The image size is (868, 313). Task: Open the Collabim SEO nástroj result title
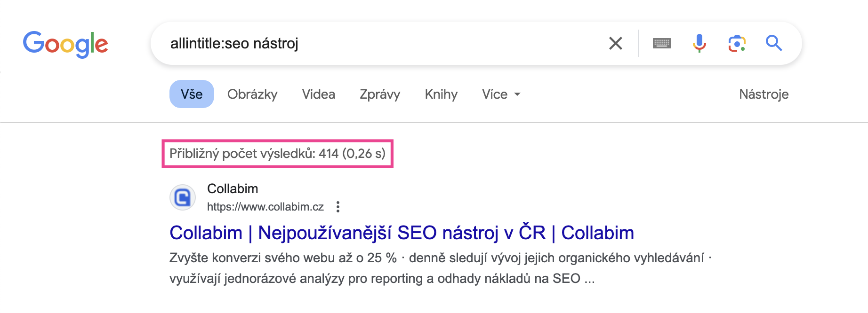click(402, 233)
